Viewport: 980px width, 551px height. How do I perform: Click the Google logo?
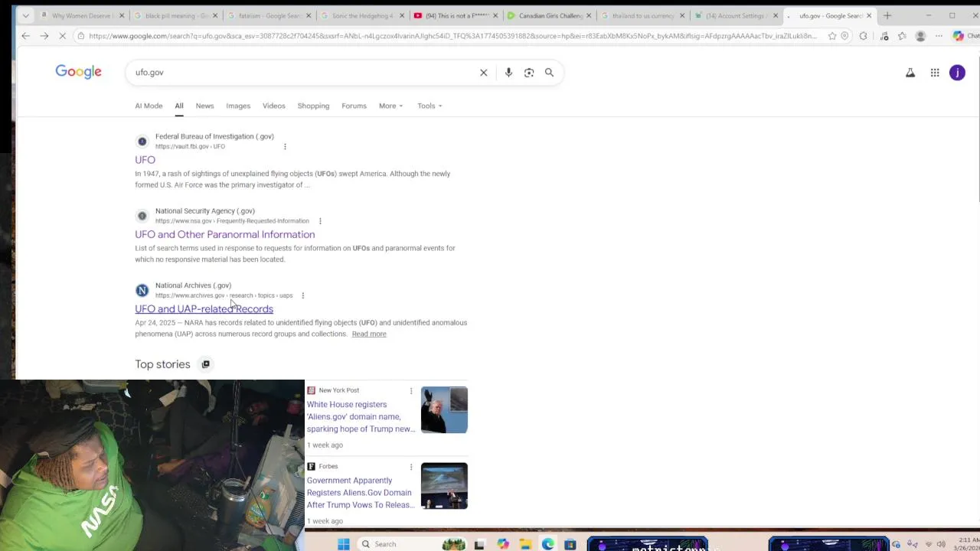[78, 72]
